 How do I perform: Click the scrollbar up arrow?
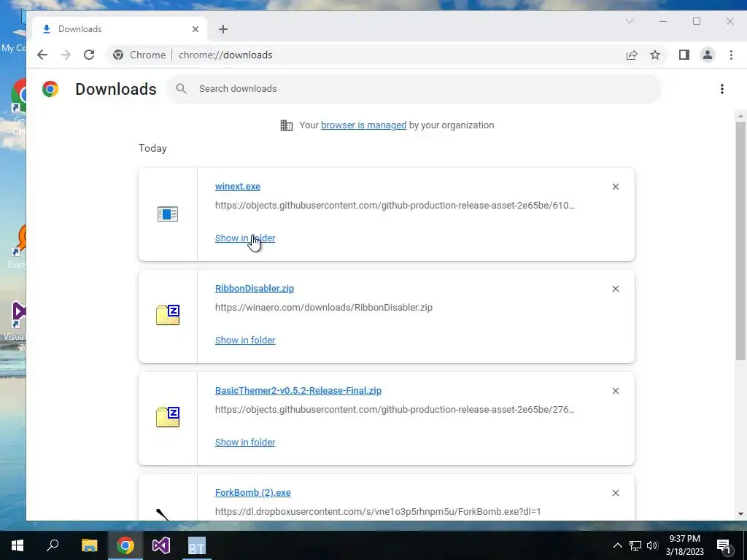(740, 116)
